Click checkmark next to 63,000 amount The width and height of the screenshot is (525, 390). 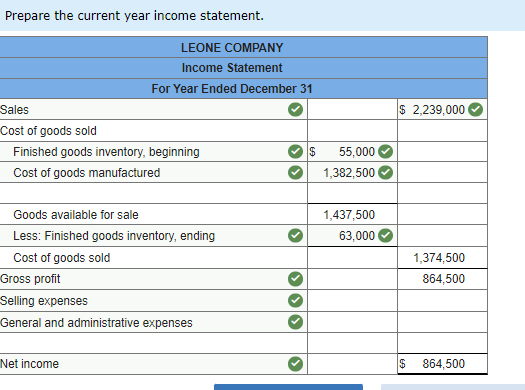[x=385, y=235]
